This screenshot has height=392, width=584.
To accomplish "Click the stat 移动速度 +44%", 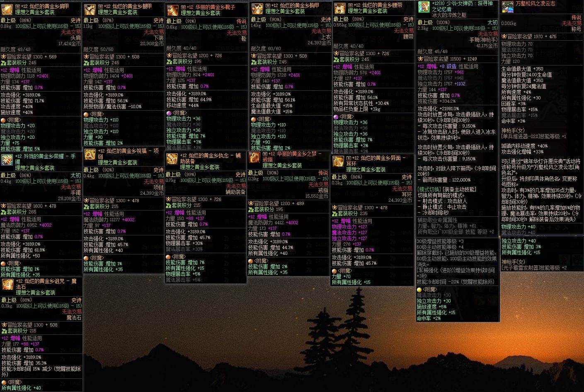I will click(x=183, y=105).
